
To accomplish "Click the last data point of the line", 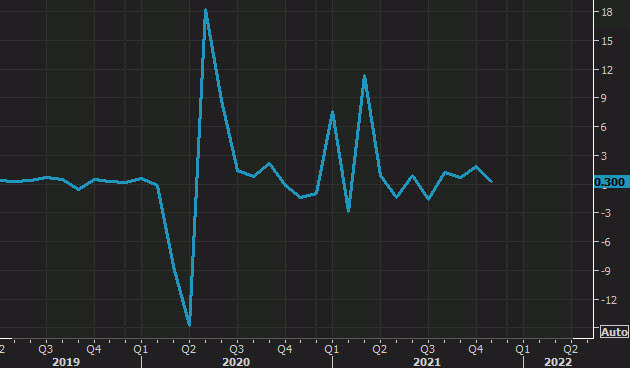I will 492,182.
